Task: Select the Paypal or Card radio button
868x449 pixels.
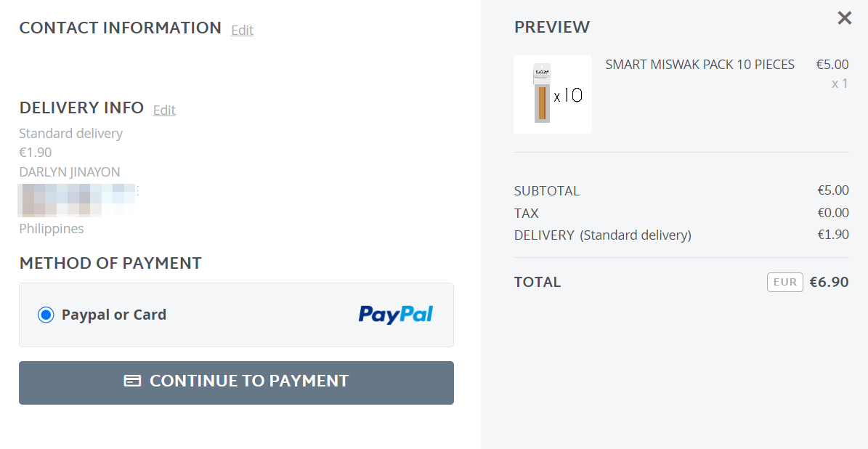Action: 46,315
